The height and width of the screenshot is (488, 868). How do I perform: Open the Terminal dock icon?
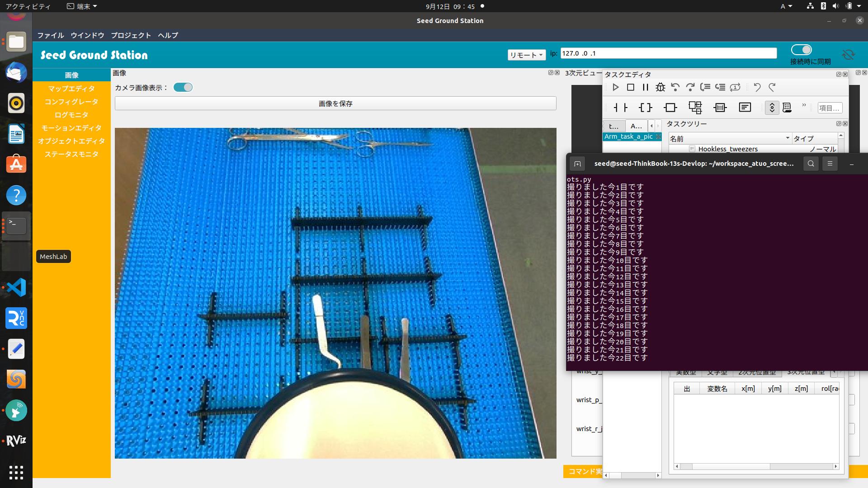click(x=16, y=225)
